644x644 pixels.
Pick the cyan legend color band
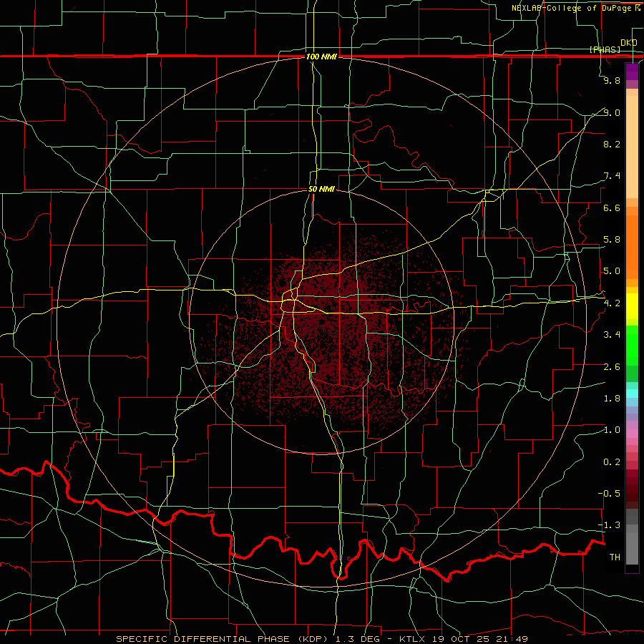pyautogui.click(x=632, y=394)
